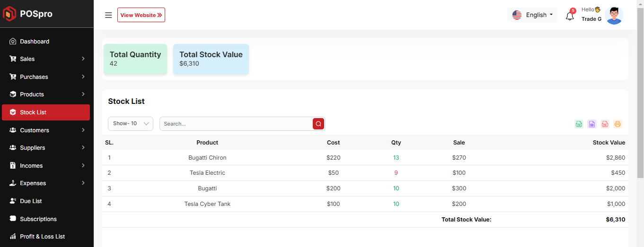
Task: Click the page vertical scrollbar
Action: point(640,94)
